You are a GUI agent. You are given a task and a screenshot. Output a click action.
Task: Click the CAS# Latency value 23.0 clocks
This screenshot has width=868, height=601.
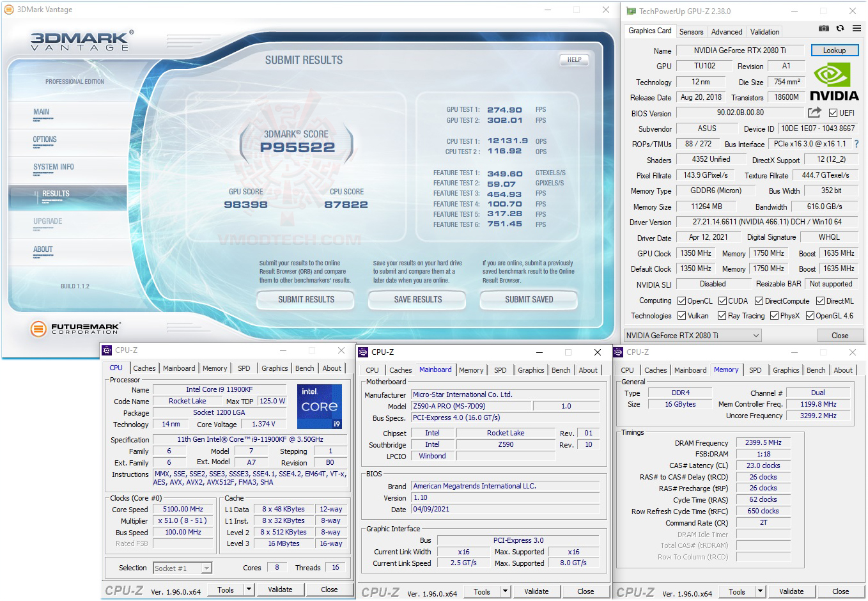763,465
